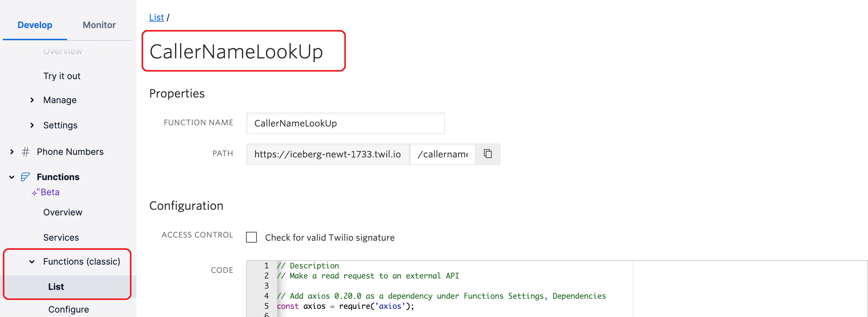Click the Functions sidebar heading
Screen dimensions: 868x317
pos(58,177)
